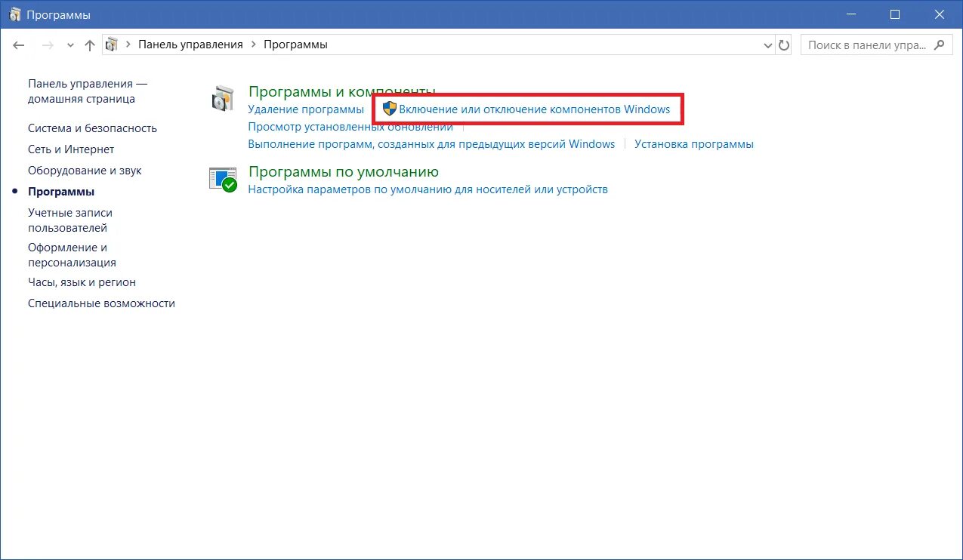The height and width of the screenshot is (560, 963).
Task: Maximize the Программы window
Action: [895, 14]
